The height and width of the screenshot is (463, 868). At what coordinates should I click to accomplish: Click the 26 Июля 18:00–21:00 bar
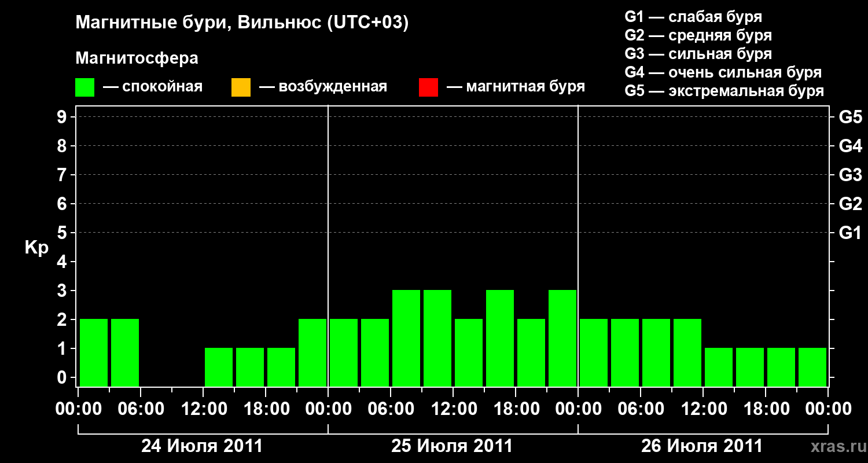click(781, 367)
